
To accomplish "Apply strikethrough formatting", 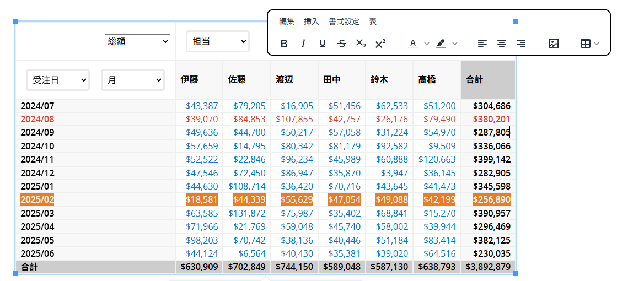I will click(x=342, y=44).
